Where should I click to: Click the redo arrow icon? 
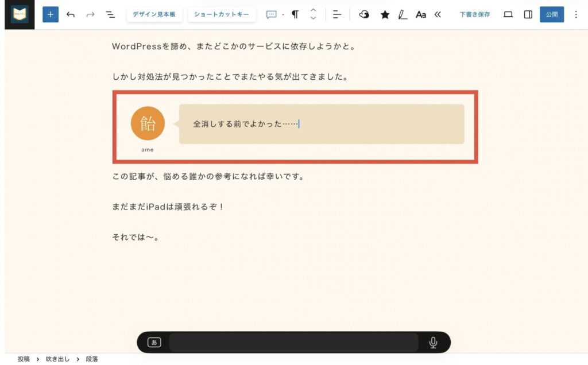point(90,14)
